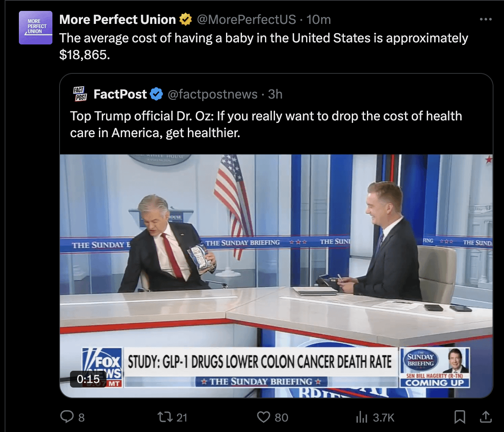Click the 0:15 video duration badge
The height and width of the screenshot is (432, 504).
[88, 379]
